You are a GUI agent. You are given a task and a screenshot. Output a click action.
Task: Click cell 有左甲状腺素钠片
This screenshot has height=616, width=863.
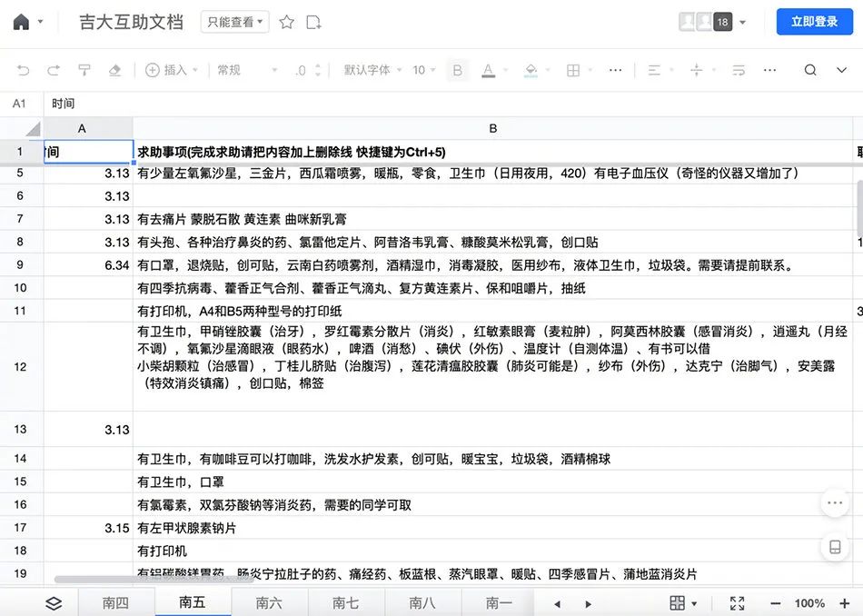493,528
